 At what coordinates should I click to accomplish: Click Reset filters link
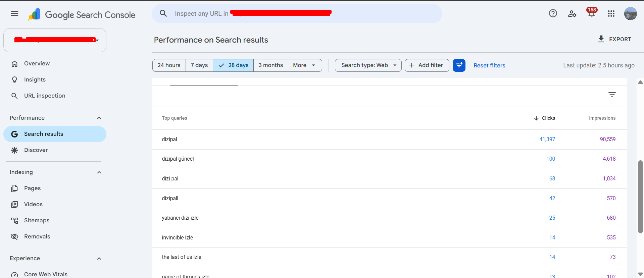tap(489, 65)
